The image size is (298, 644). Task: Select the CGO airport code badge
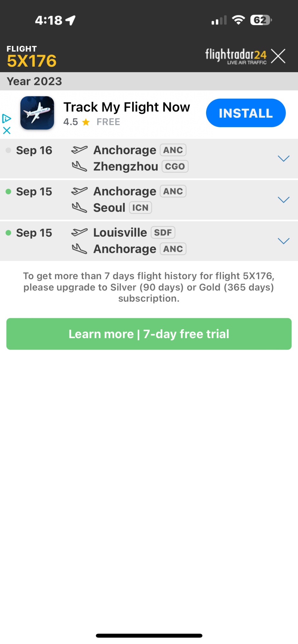click(175, 166)
